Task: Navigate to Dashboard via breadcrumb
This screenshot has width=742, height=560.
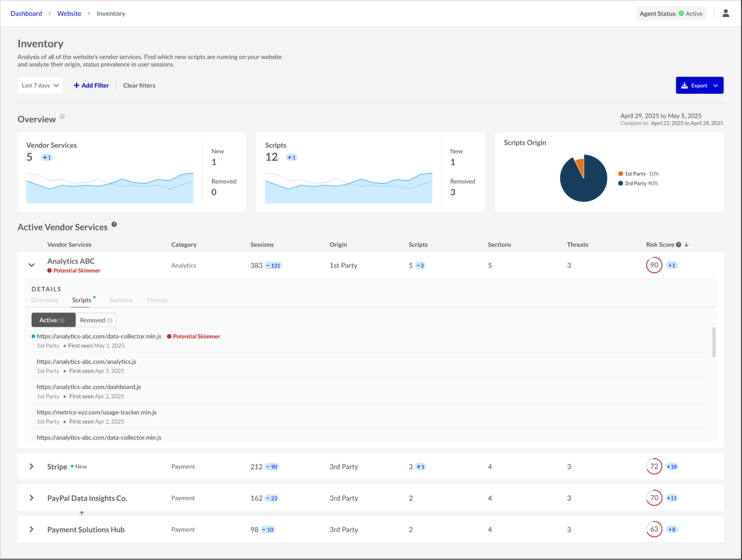Action: point(26,13)
